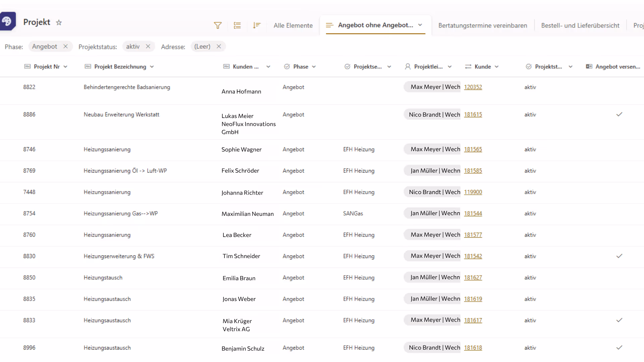Open Kunde link 181577
This screenshot has height=362, width=644.
coord(473,235)
